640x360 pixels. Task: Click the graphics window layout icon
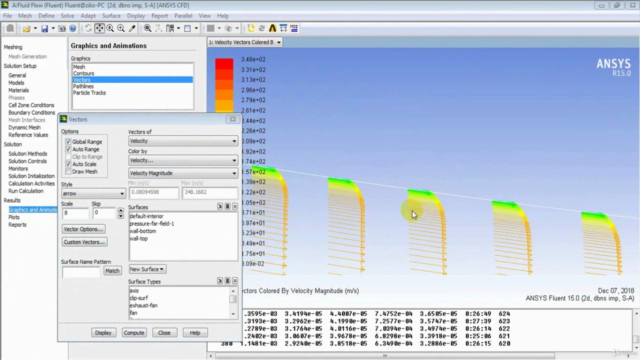(187, 28)
